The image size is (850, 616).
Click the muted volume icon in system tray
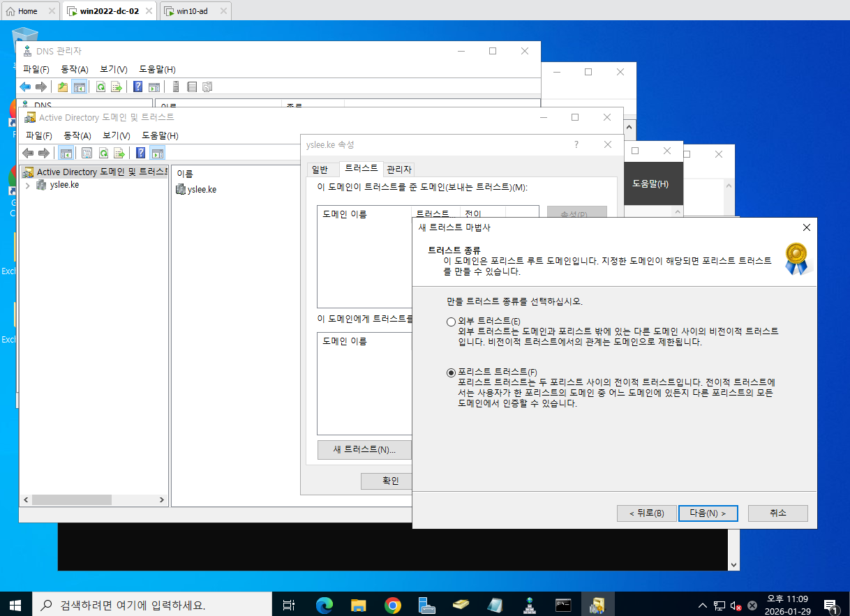(736, 605)
